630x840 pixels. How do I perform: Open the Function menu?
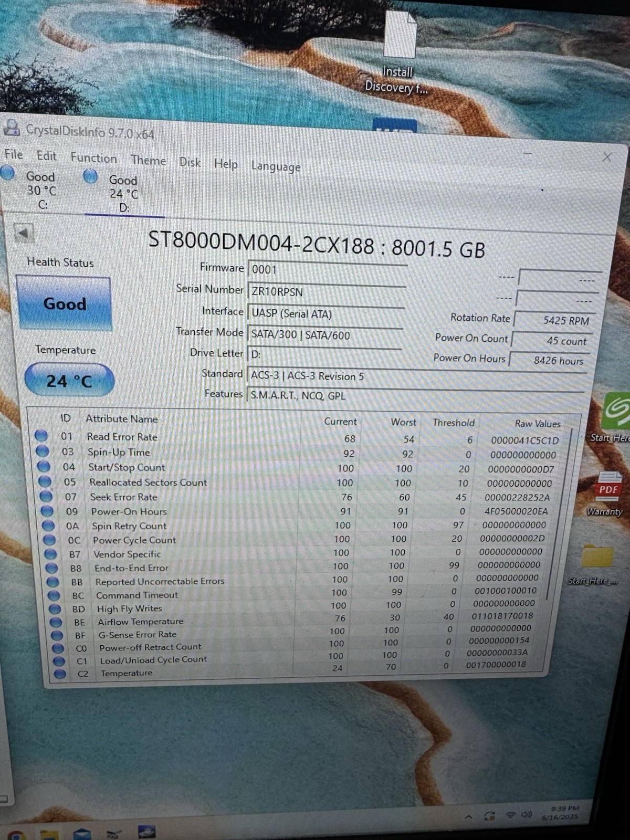[x=94, y=158]
